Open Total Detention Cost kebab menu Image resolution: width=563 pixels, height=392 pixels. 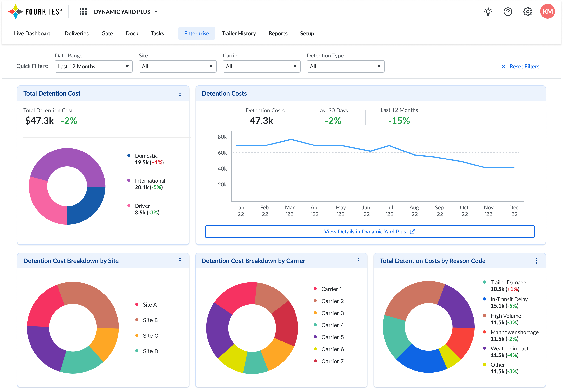180,93
